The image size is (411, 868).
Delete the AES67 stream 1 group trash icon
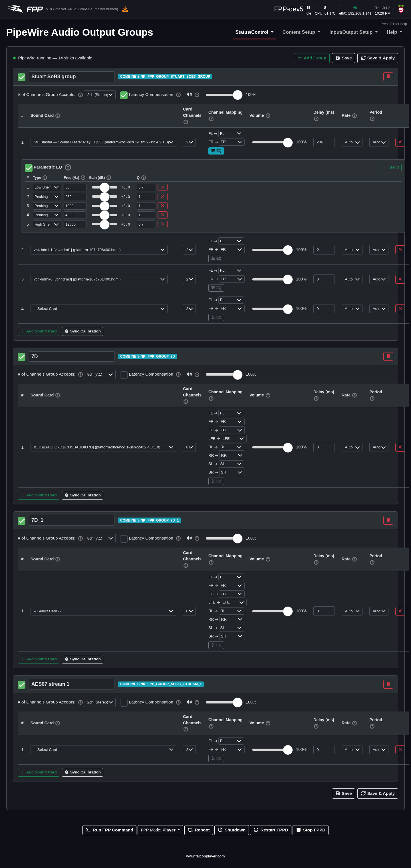tap(388, 684)
